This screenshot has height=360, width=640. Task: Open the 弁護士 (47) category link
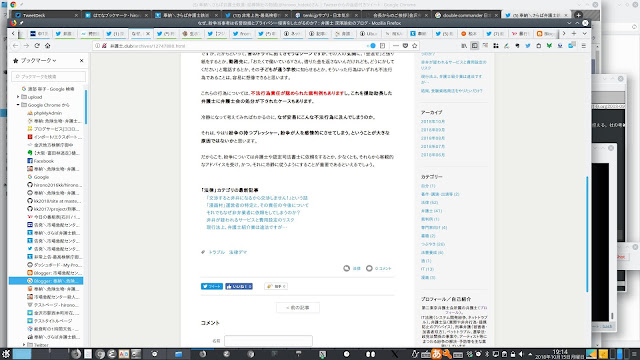431,211
